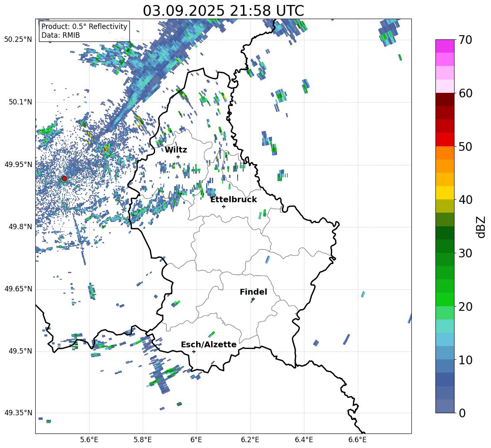This screenshot has width=491, height=448.
Task: Click the Wiltz station cross marker
Action: point(178,157)
